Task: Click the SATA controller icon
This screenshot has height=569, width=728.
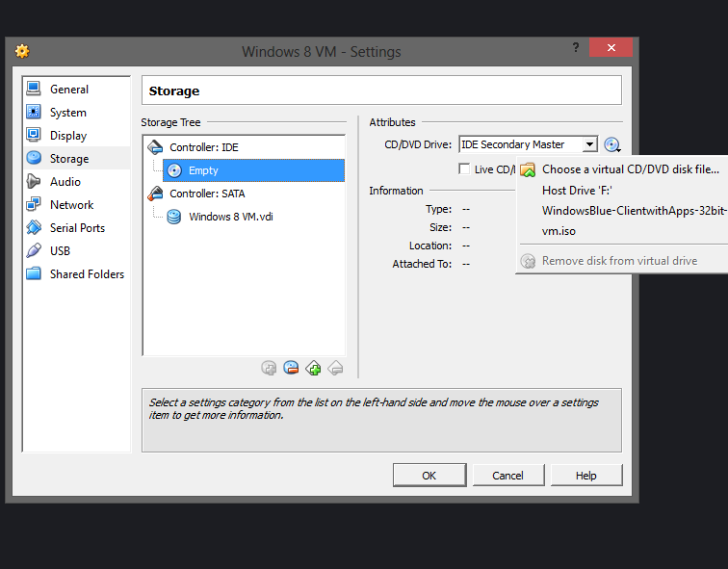Action: coord(155,194)
